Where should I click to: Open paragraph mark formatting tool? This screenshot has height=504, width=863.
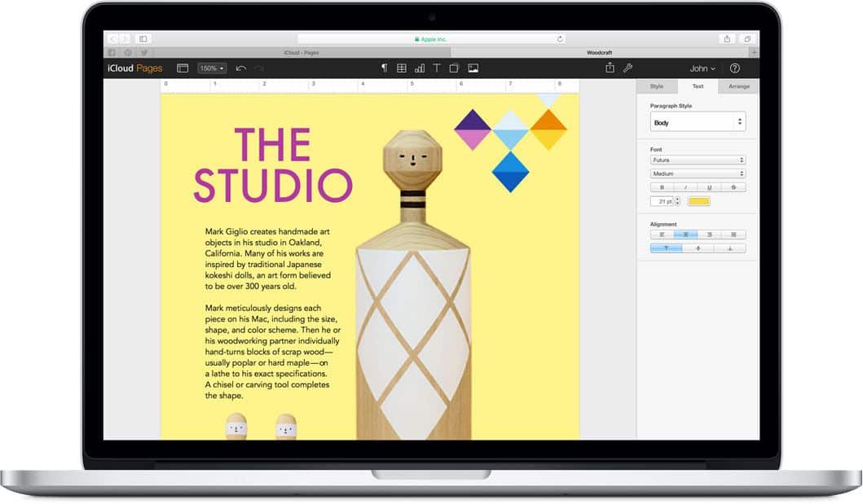coord(384,68)
